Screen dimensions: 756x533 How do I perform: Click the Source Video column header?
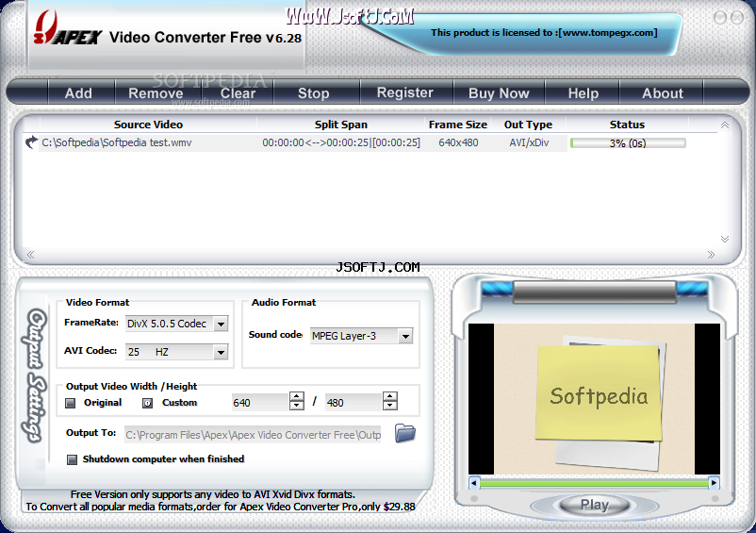click(148, 125)
